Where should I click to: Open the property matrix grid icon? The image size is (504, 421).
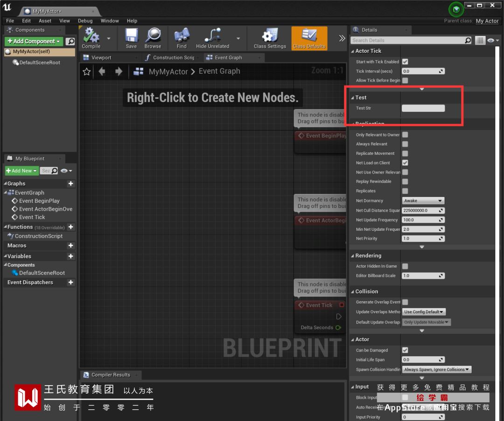tap(480, 41)
